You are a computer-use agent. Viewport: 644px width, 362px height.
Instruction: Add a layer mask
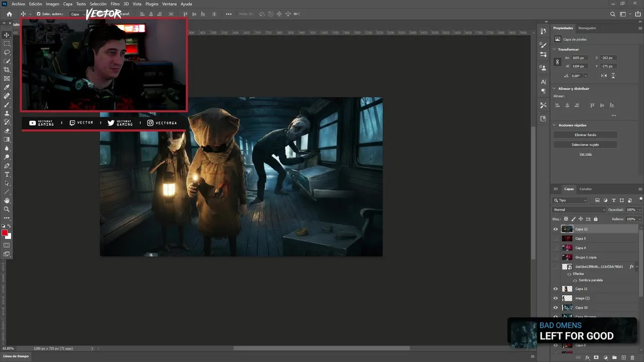pos(596,357)
